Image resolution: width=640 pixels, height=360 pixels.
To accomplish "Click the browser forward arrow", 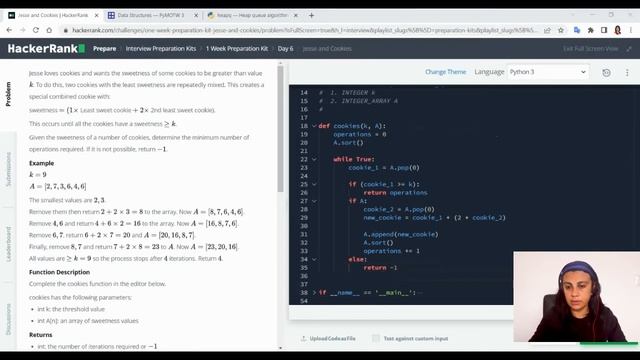I will (x=22, y=30).
